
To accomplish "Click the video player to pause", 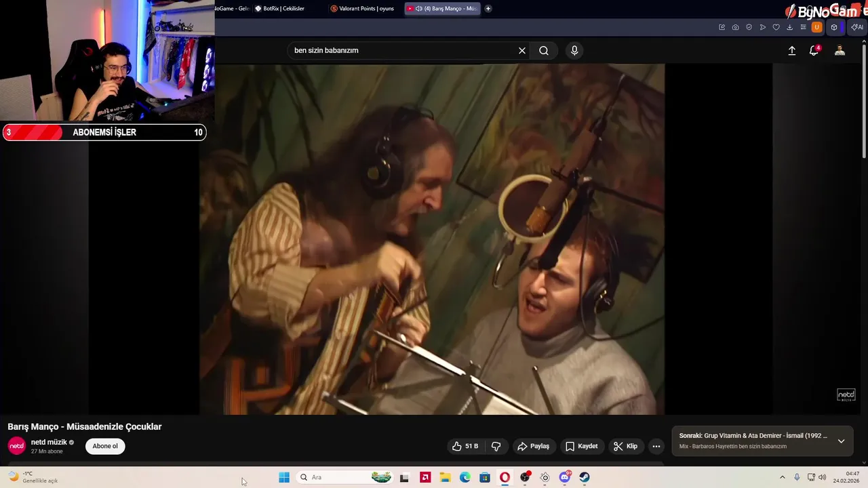I will point(432,239).
